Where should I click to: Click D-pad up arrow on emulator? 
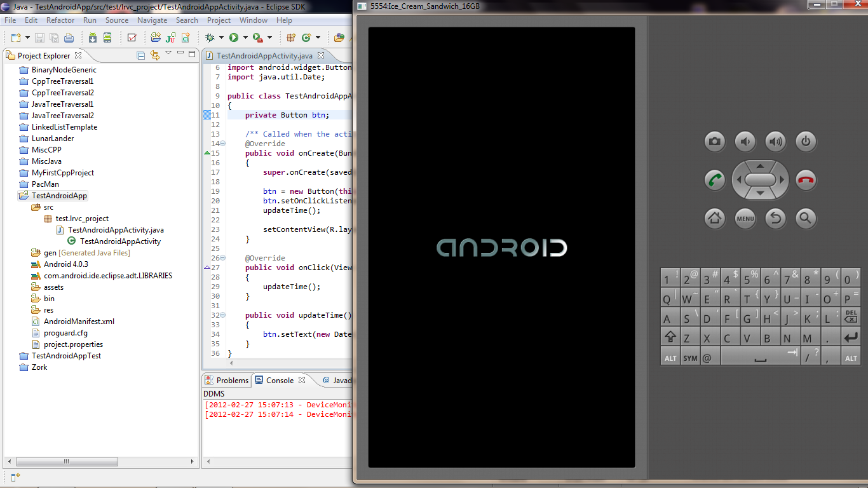(761, 166)
